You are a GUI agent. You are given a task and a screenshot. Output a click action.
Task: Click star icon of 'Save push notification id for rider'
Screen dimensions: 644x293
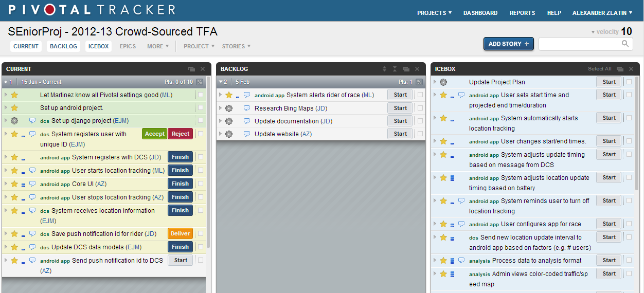tap(14, 234)
